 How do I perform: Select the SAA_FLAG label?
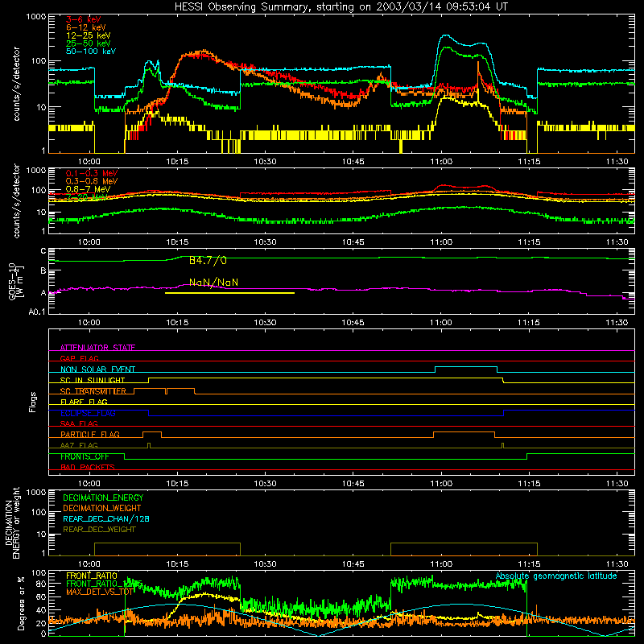pyautogui.click(x=79, y=423)
